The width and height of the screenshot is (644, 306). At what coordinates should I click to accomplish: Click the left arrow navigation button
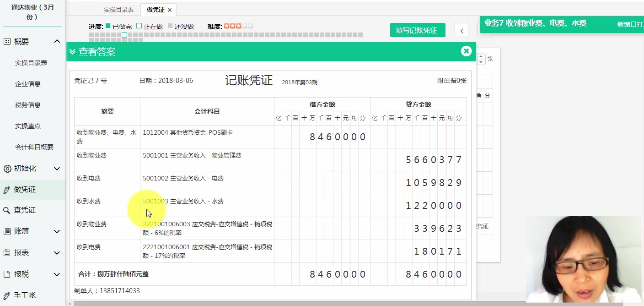(462, 29)
